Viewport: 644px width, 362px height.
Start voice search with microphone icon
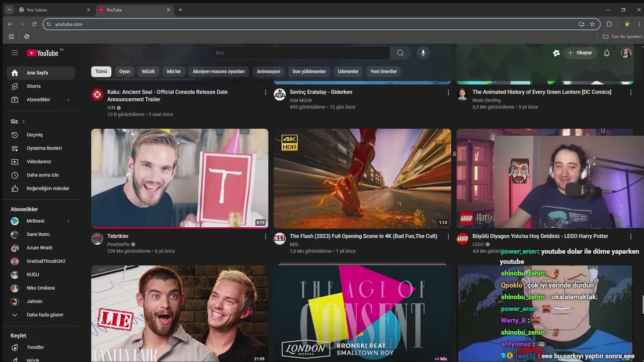pos(423,53)
